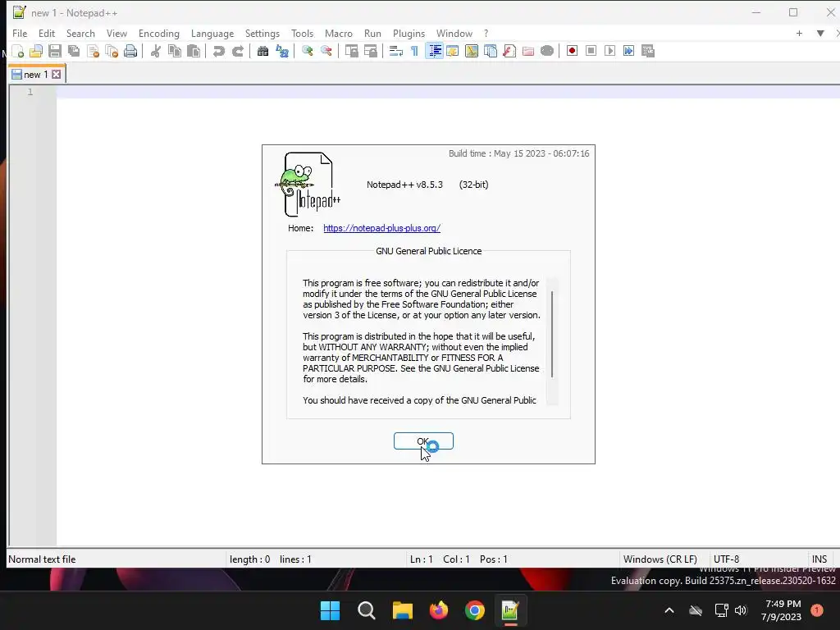
Task: Open the Settings menu
Action: point(262,33)
